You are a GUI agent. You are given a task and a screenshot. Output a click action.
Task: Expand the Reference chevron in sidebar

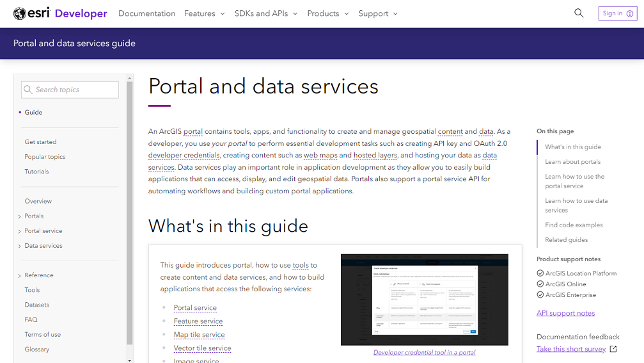(x=19, y=275)
